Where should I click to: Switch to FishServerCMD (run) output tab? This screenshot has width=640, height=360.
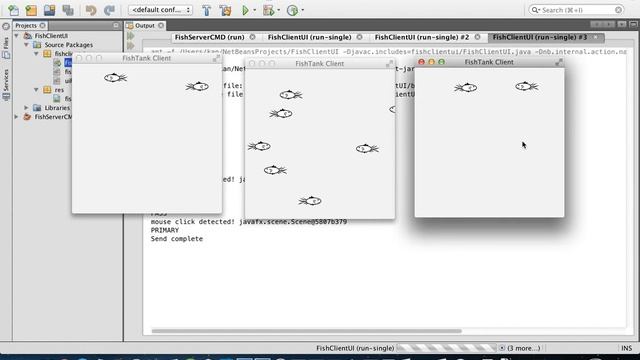(x=209, y=37)
